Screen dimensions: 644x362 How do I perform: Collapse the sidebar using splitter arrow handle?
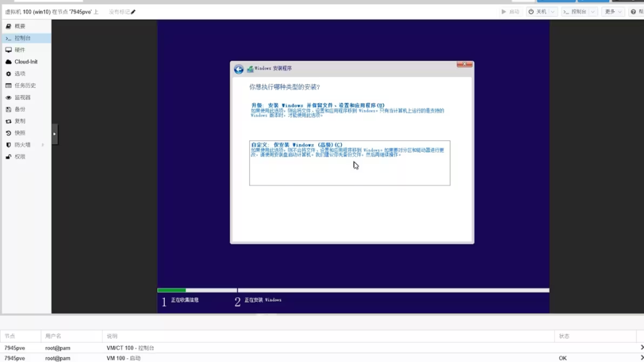(x=55, y=134)
